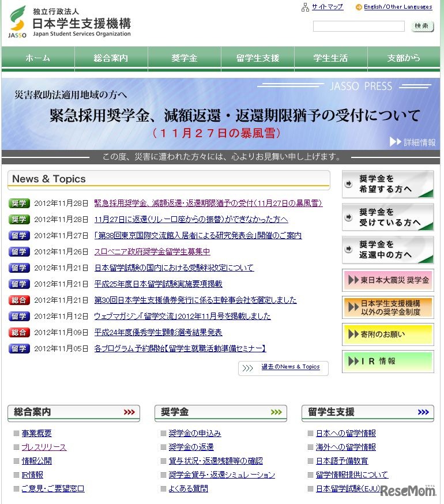Open the 留学生支援 navigation tab

tap(258, 58)
